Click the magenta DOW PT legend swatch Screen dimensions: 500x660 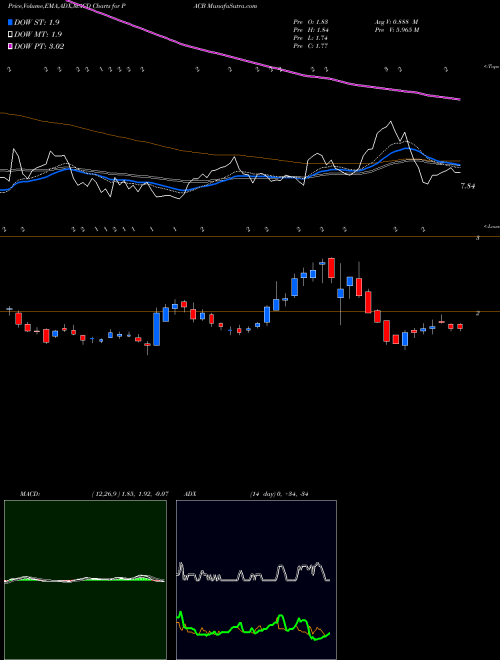point(11,46)
